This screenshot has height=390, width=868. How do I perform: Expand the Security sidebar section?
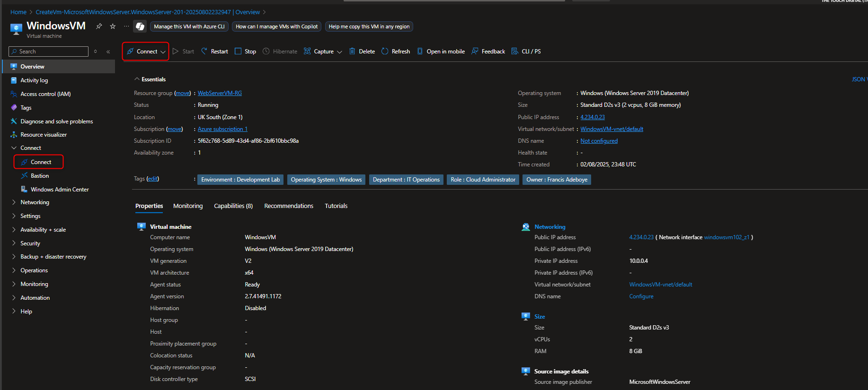click(30, 243)
